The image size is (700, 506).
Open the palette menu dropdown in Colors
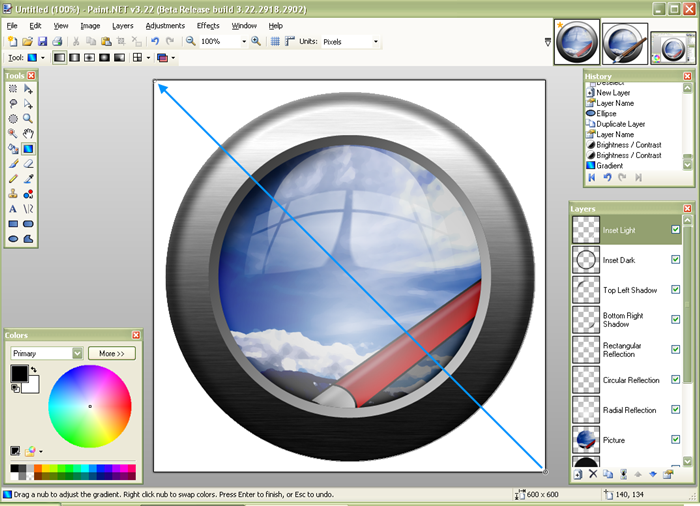click(x=41, y=452)
